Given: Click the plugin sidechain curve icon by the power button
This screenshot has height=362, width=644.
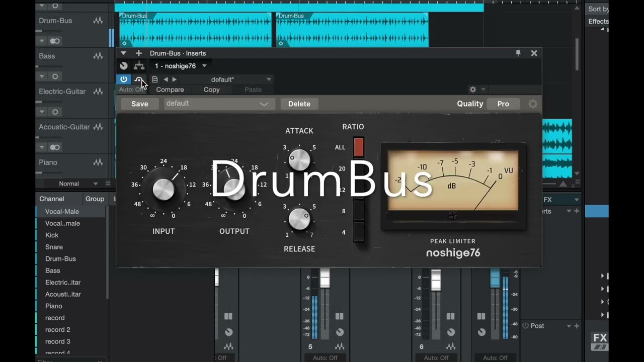Looking at the screenshot, I should [138, 79].
